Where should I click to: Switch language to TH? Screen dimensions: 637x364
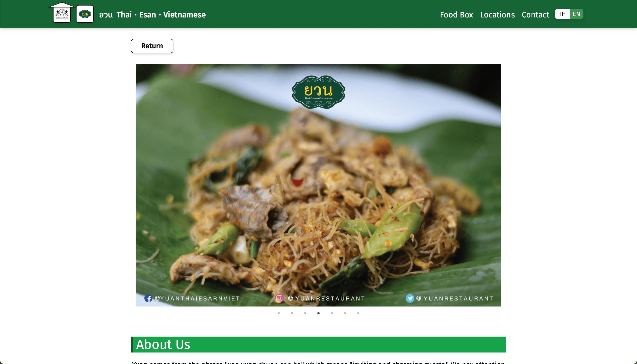pyautogui.click(x=562, y=14)
